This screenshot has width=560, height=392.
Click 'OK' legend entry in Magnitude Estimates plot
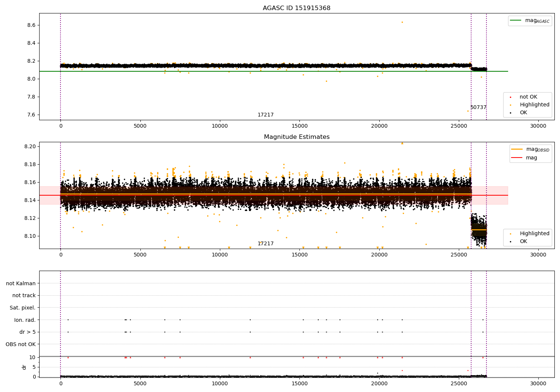click(523, 242)
